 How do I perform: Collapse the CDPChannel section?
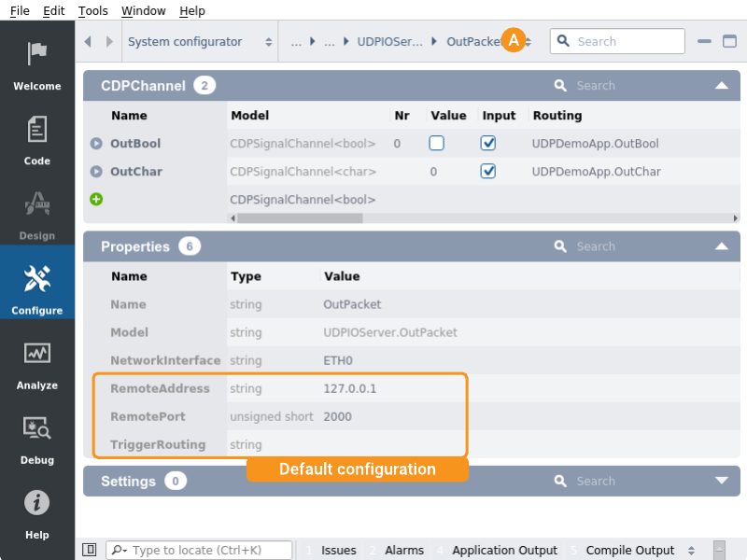tap(721, 86)
